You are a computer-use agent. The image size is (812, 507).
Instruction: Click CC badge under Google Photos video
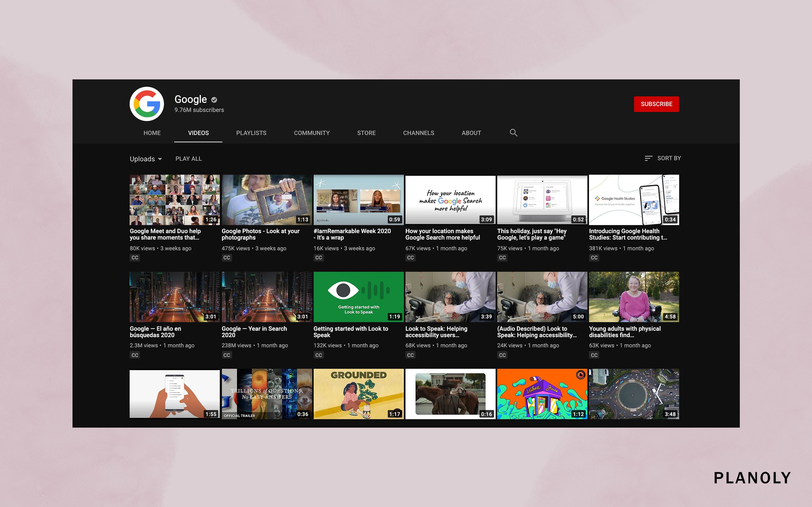pos(226,258)
